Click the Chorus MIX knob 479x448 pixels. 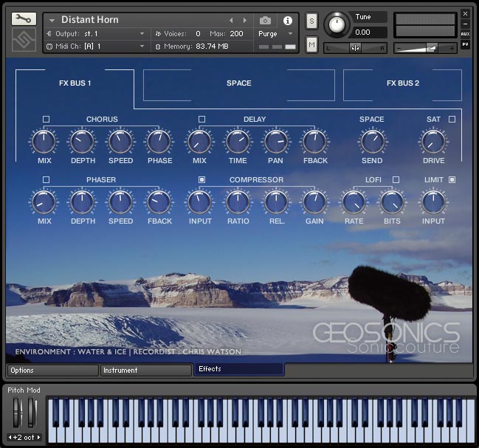coord(44,141)
